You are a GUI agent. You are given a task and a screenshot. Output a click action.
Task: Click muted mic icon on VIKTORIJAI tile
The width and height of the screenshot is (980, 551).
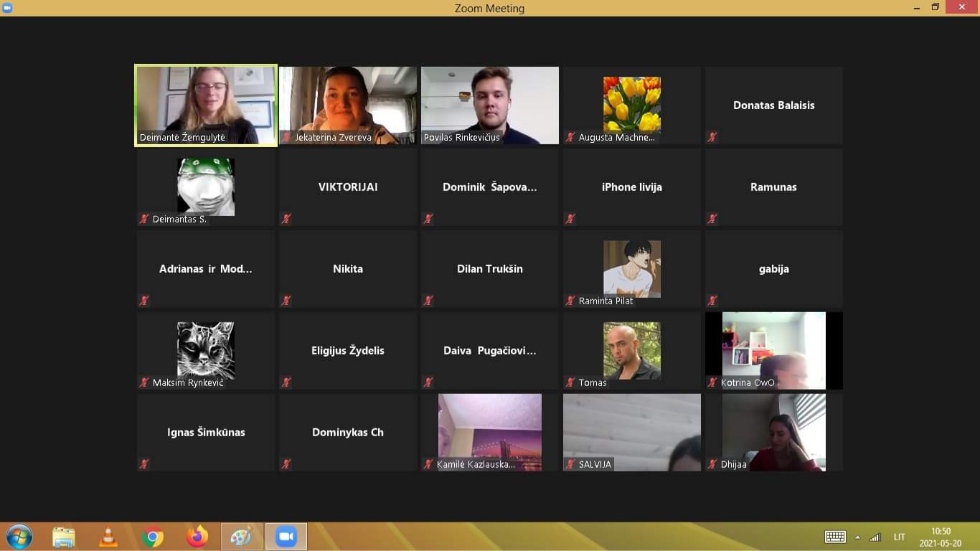[x=286, y=219]
